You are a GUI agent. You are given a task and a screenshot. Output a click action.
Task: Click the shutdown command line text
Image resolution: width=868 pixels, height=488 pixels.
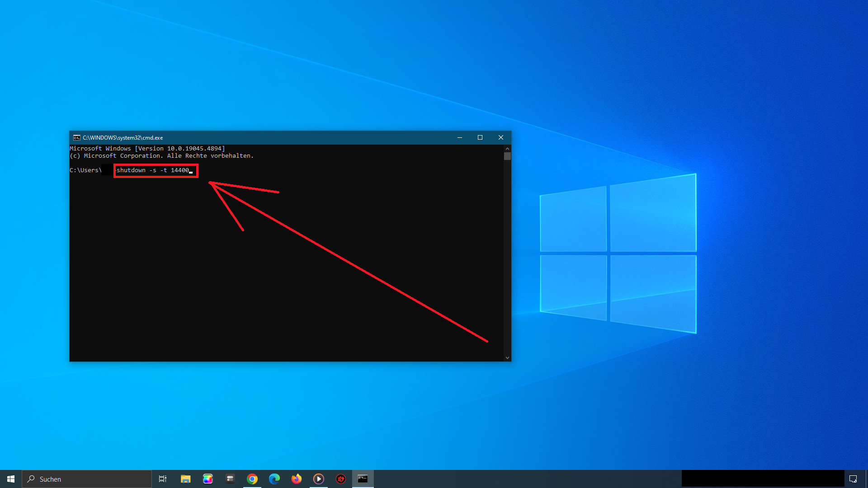(153, 170)
